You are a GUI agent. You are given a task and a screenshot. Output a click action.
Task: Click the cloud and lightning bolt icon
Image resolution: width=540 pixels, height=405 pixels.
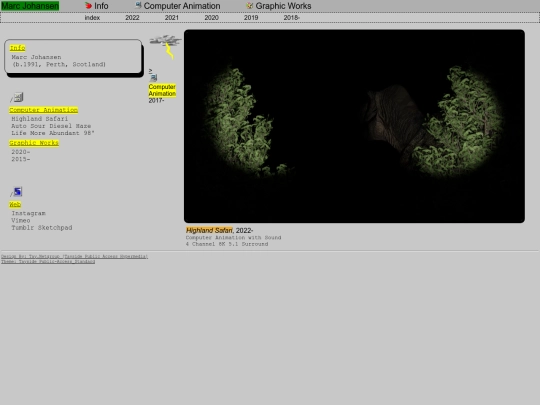(166, 46)
